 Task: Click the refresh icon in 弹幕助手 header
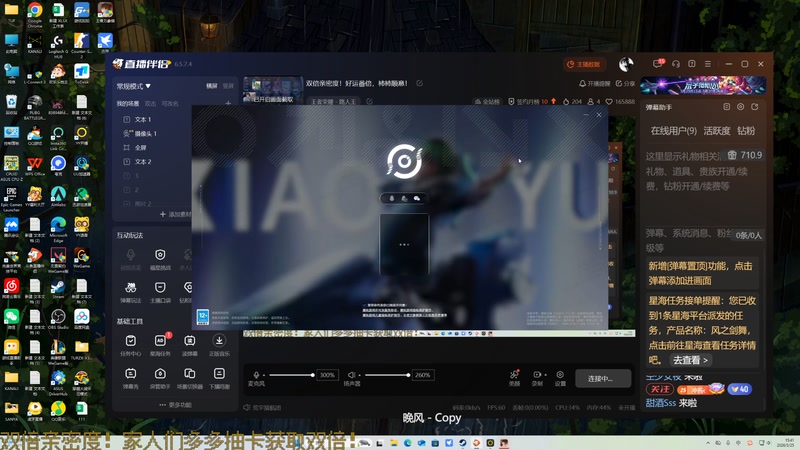click(x=755, y=107)
